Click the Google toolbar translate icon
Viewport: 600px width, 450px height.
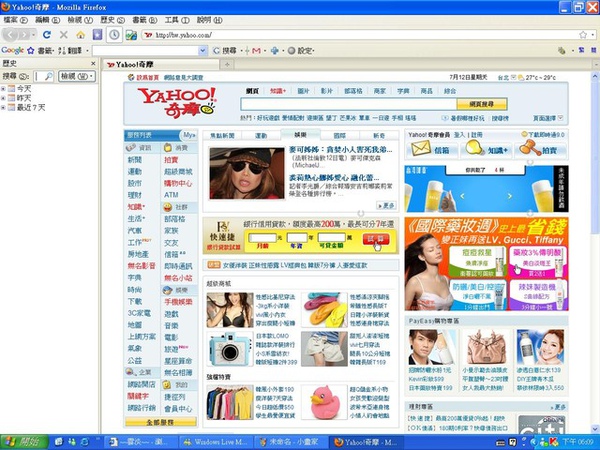point(62,50)
